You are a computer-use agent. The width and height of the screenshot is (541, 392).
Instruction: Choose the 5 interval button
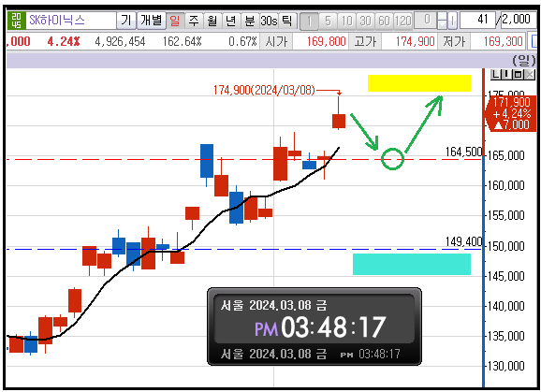coord(328,21)
